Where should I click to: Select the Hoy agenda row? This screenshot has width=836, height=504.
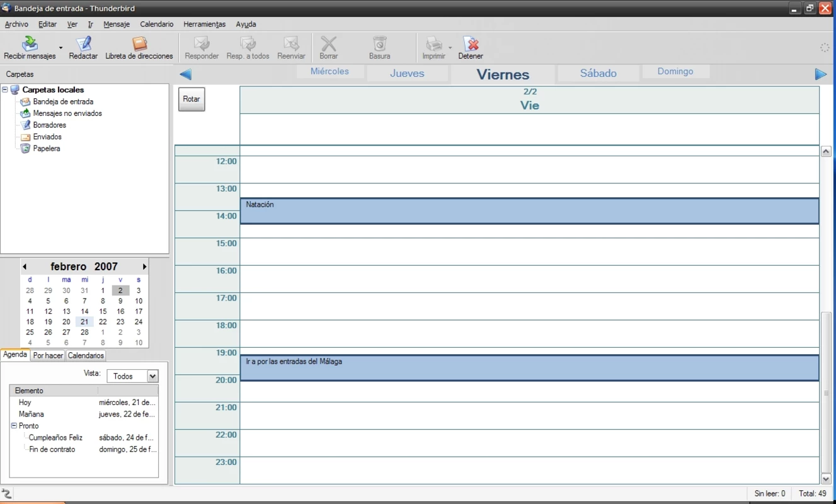coord(84,403)
